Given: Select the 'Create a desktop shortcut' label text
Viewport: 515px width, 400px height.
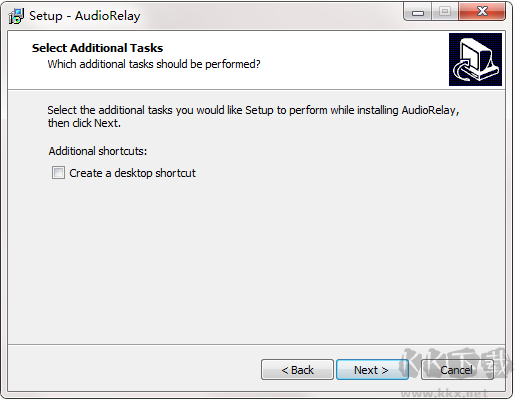Looking at the screenshot, I should (x=132, y=173).
